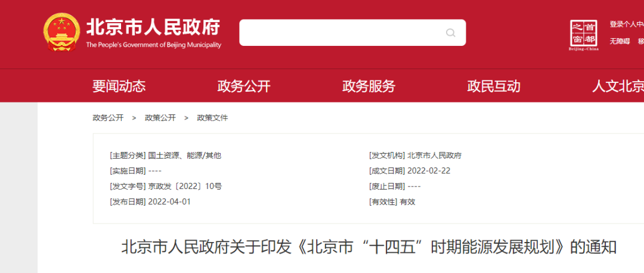Click the 国土资源、能源/其他 topic category value
This screenshot has width=644, height=273.
[x=184, y=156]
